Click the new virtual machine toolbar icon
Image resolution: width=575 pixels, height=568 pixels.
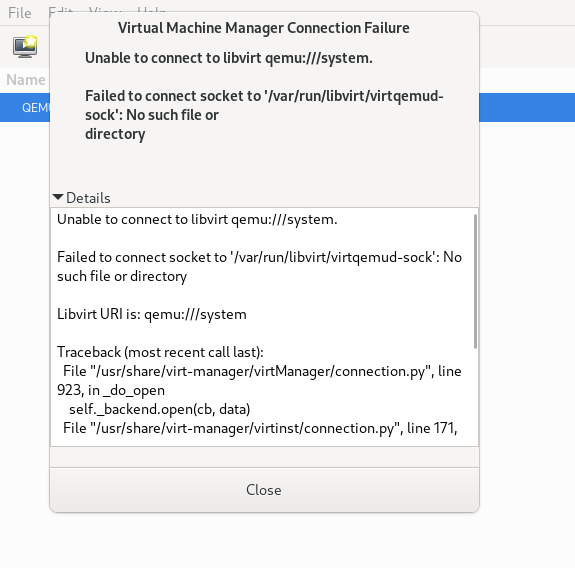pos(25,47)
